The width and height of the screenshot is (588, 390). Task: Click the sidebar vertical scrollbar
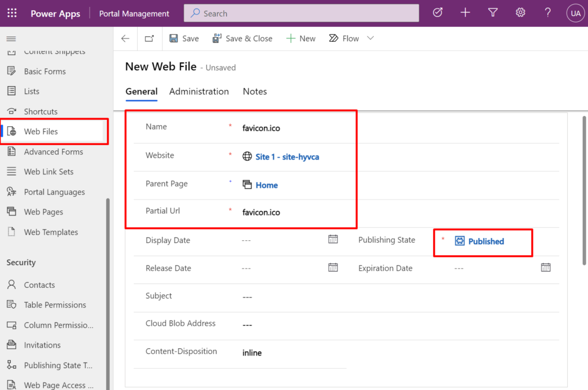pyautogui.click(x=108, y=294)
